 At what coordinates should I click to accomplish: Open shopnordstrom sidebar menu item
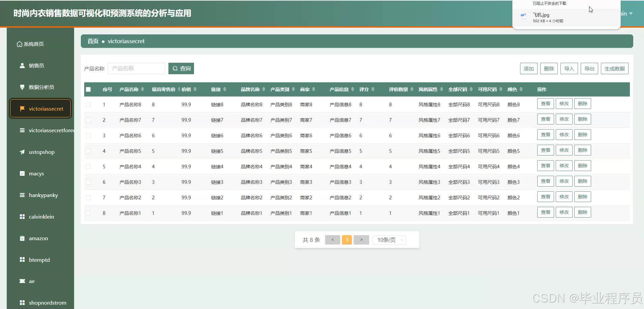40,303
